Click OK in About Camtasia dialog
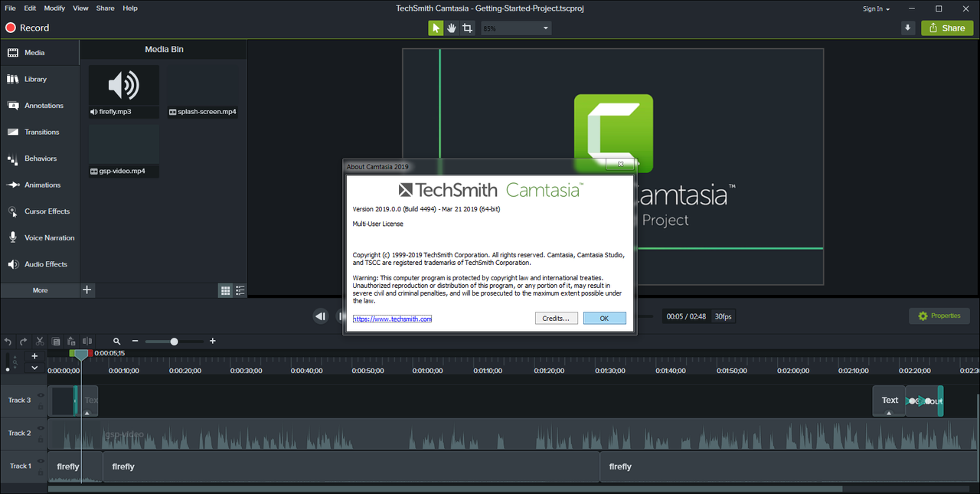Image resolution: width=980 pixels, height=494 pixels. coord(604,318)
